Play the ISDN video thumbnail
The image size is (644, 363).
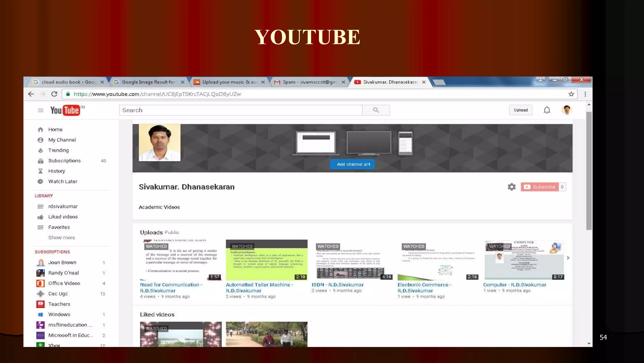[353, 260]
